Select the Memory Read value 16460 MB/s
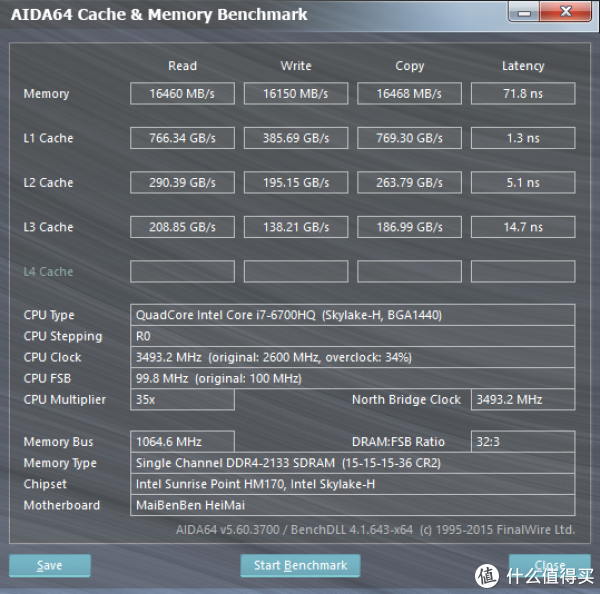 tap(182, 93)
